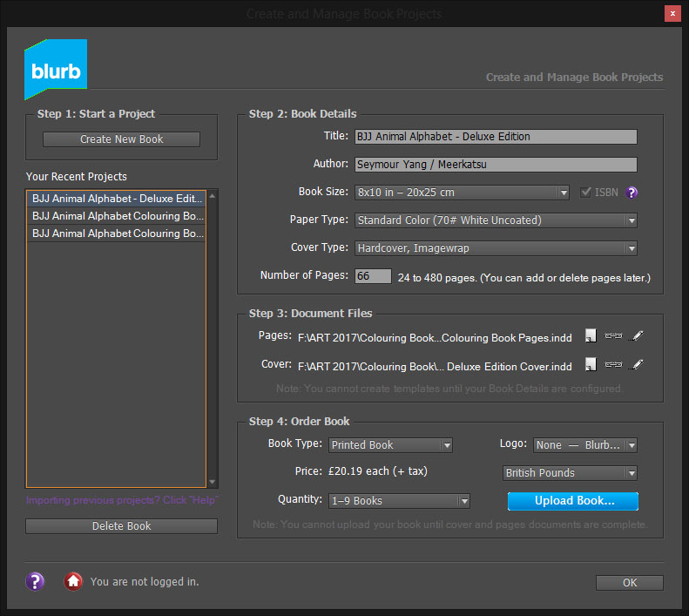
Task: Click the pencil edit icon for Cover
Action: click(x=637, y=364)
